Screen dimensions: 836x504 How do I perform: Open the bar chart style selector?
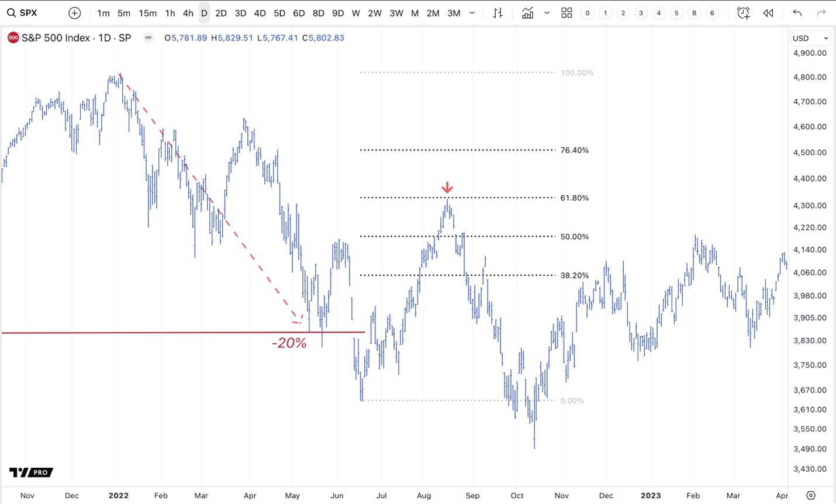click(498, 13)
